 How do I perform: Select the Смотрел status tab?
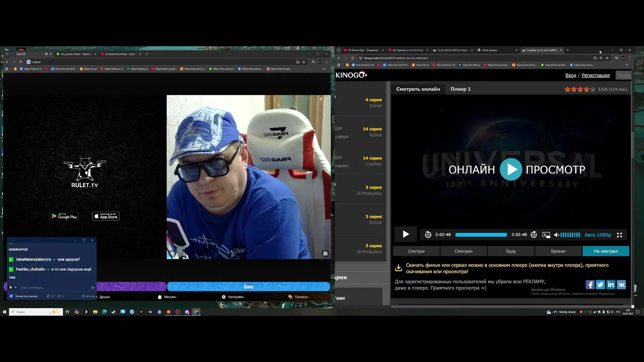pyautogui.click(x=463, y=251)
